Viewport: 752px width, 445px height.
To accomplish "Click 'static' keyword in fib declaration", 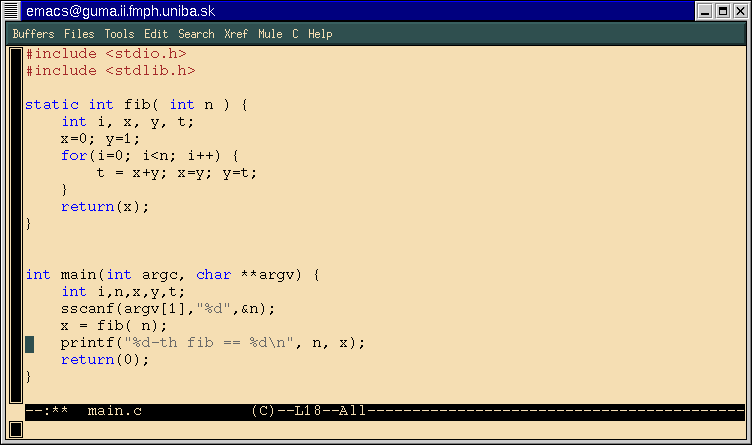I will [x=52, y=105].
